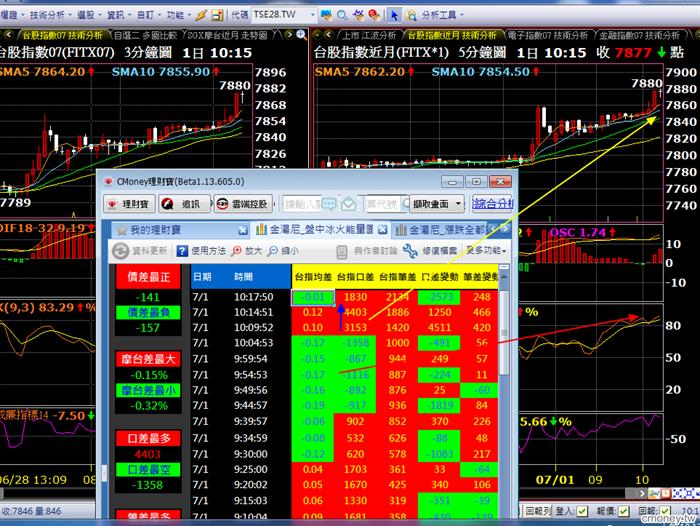This screenshot has width=700, height=526.
Task: Click the chat bubble icon in CMoney toolbar
Action: (x=329, y=204)
